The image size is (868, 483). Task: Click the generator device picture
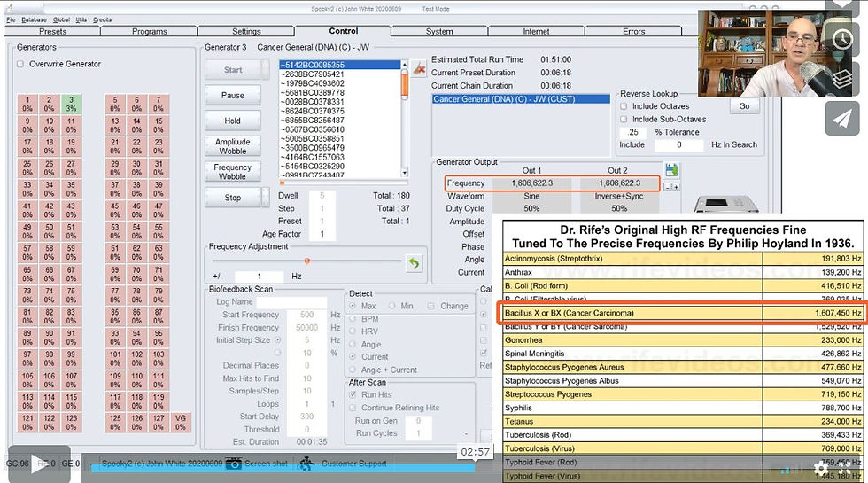(x=726, y=205)
